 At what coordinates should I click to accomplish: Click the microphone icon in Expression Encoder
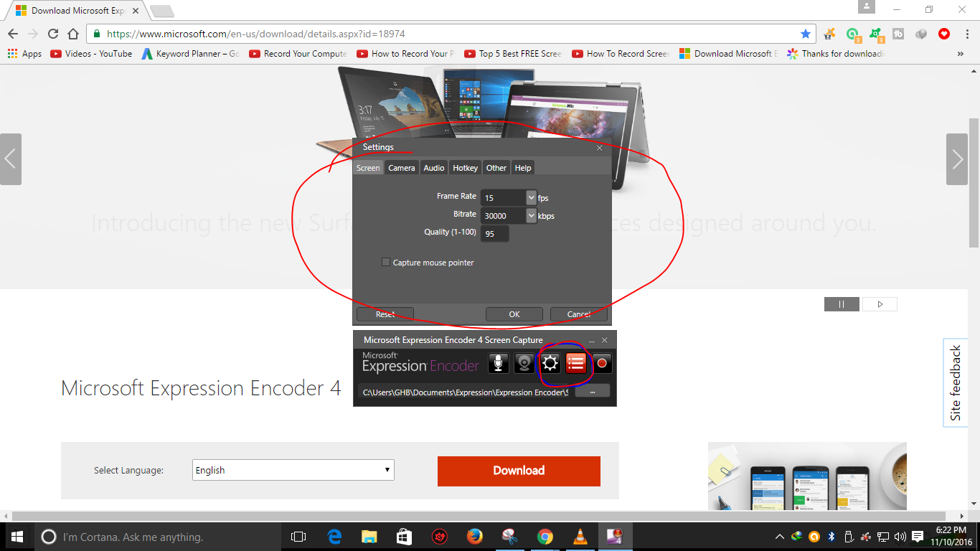(x=499, y=363)
